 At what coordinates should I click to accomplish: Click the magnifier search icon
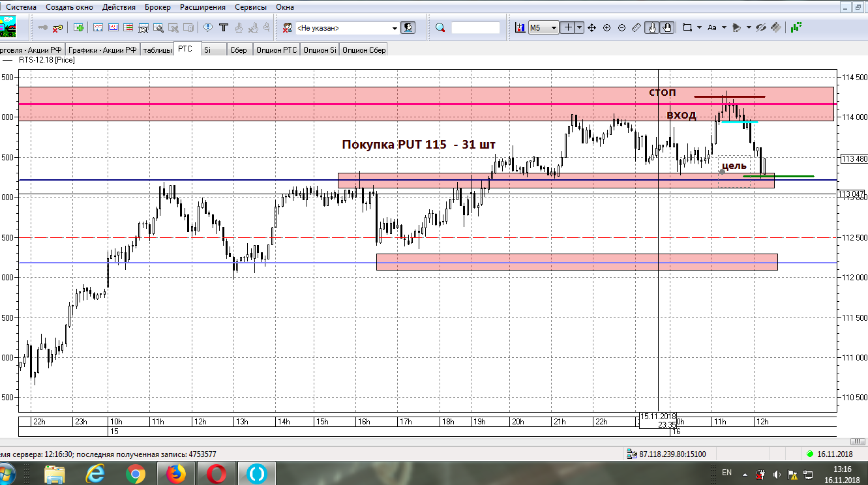(440, 28)
